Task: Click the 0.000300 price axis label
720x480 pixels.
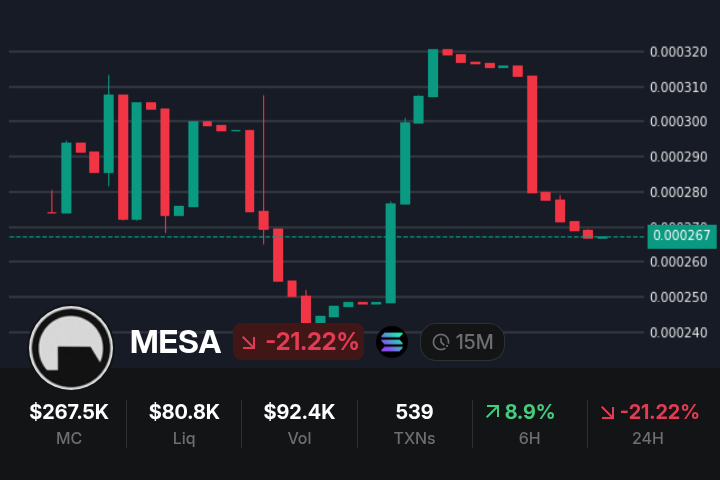Action: tap(678, 122)
